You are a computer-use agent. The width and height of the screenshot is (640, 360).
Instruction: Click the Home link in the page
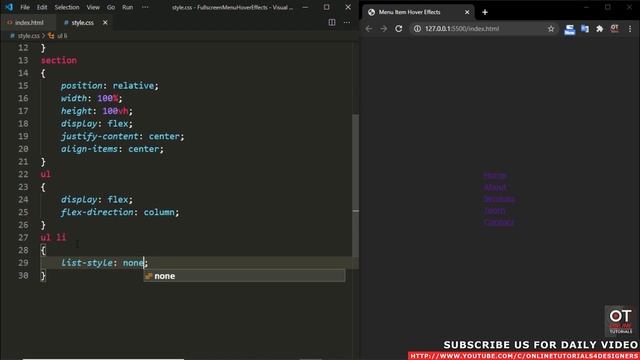click(x=495, y=176)
